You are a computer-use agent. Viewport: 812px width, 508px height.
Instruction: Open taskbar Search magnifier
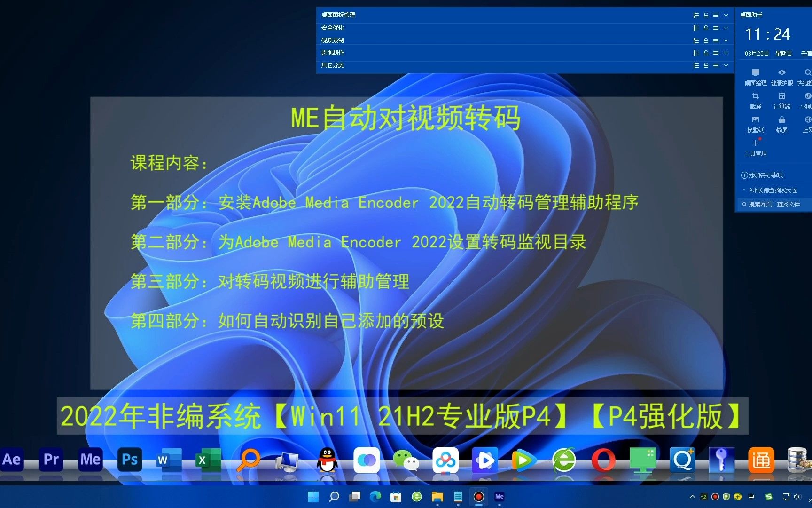coord(334,497)
